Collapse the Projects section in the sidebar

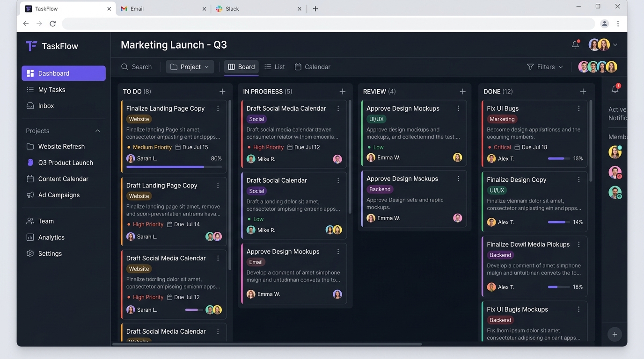97,131
